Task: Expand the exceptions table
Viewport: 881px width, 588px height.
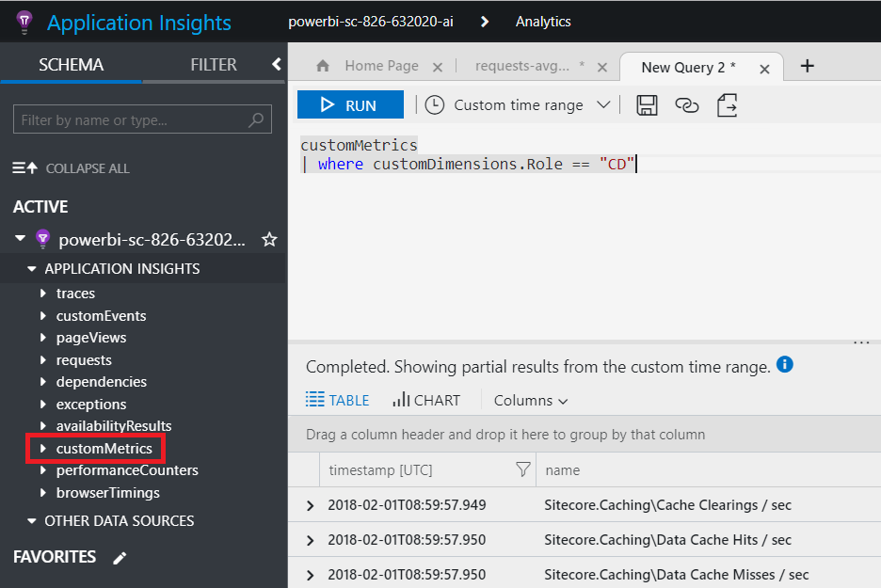Action: (43, 405)
